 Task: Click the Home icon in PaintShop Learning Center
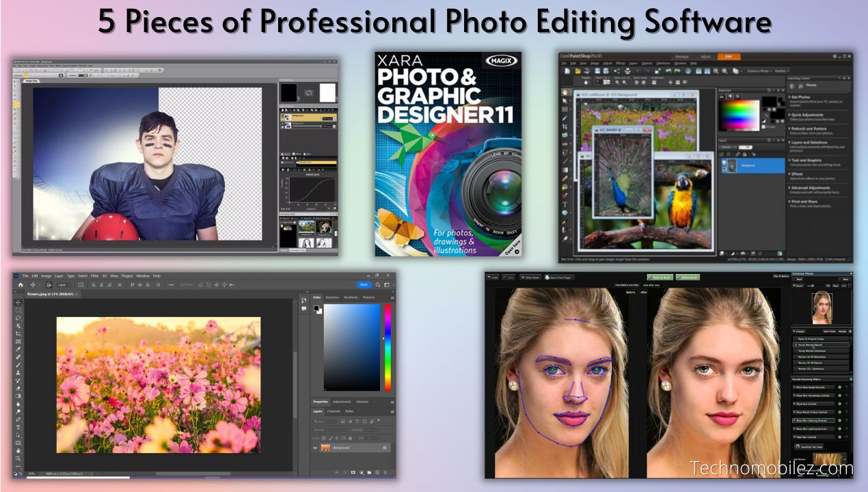click(x=800, y=86)
